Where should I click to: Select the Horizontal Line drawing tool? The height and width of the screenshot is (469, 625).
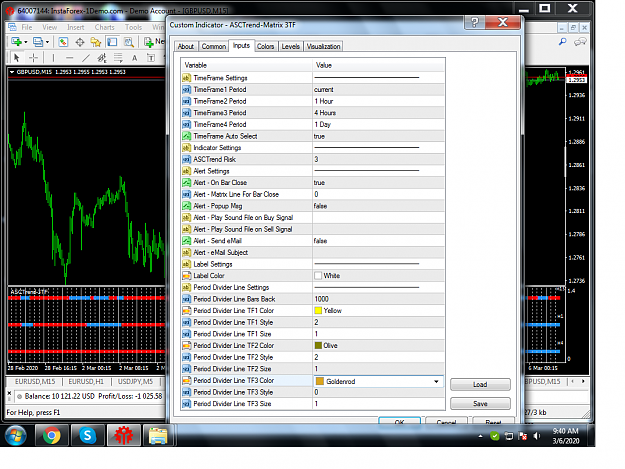69,58
